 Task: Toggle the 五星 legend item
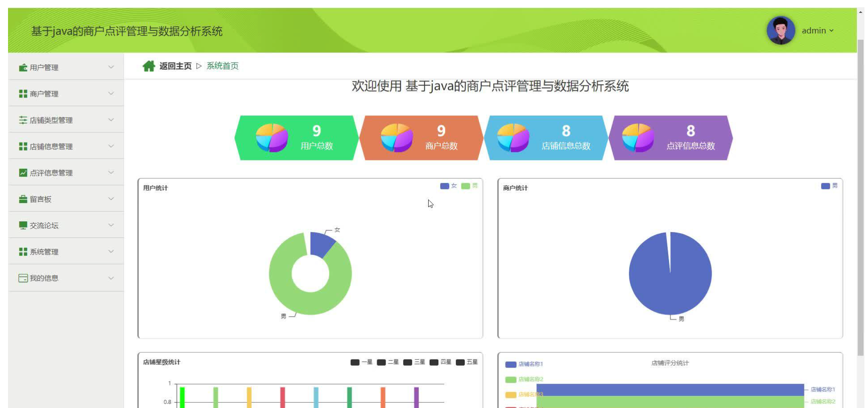pos(466,362)
